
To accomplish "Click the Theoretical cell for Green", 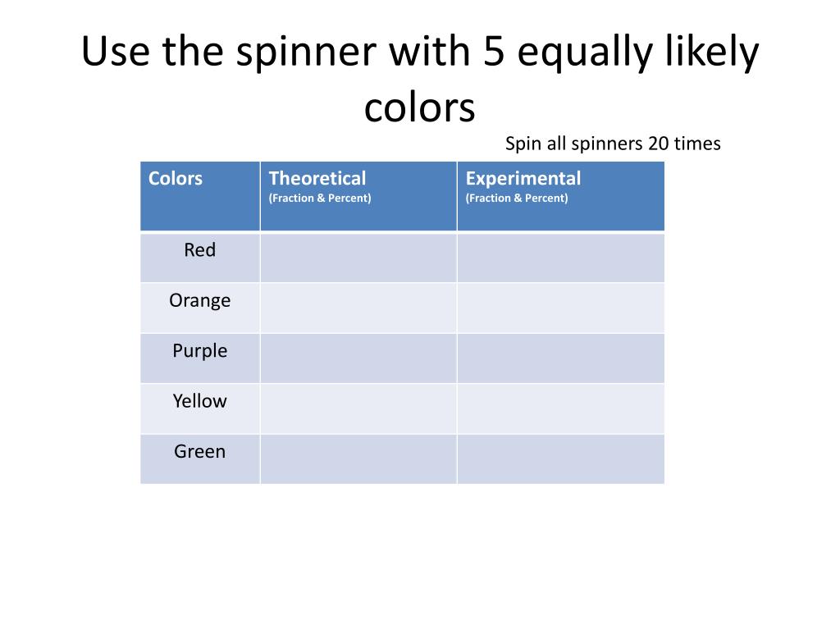I will 358,459.
